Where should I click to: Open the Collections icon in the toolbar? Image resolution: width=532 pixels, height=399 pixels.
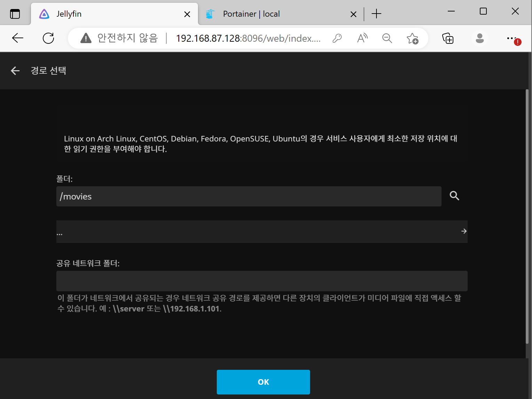448,38
